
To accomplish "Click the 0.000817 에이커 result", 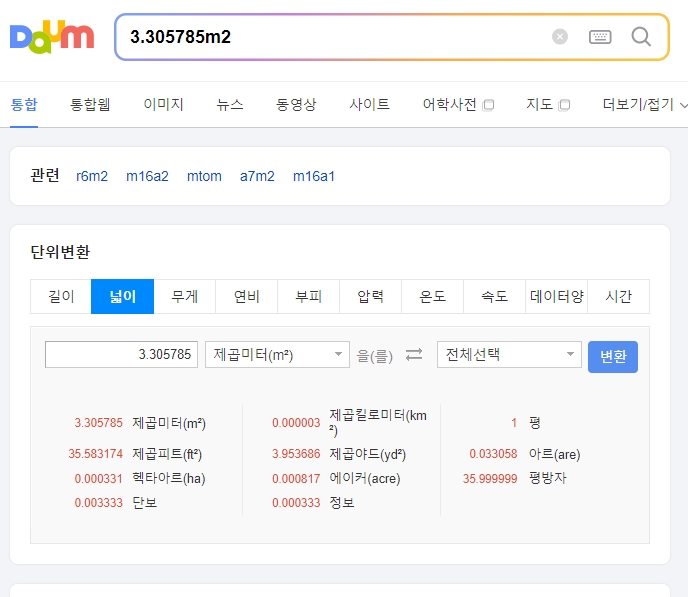I will (x=336, y=478).
